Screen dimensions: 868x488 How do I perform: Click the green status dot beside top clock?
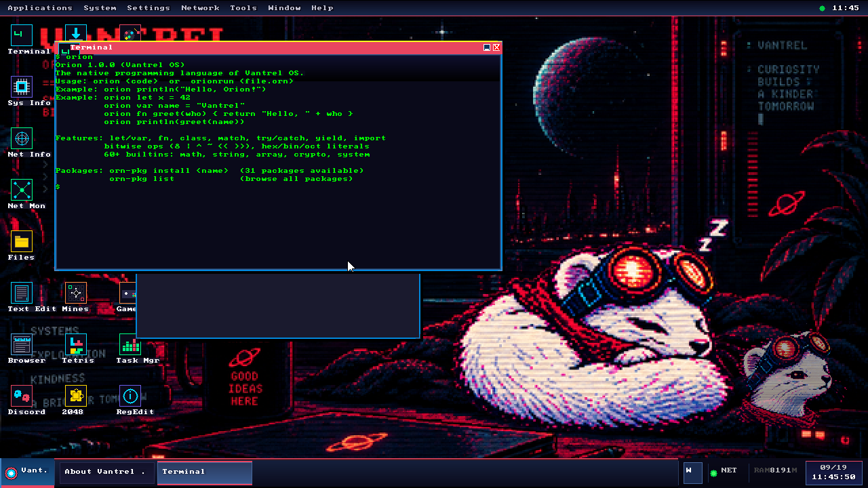click(x=822, y=8)
